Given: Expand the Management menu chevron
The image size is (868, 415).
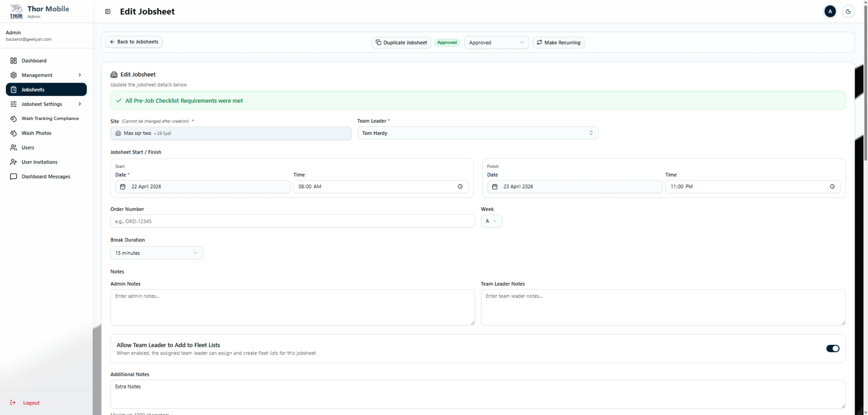Looking at the screenshot, I should point(80,75).
